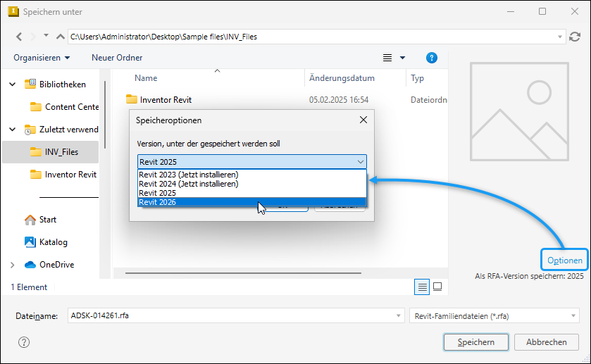Click the preview image placeholder
Viewport: 591px width, 364px height.
point(519,112)
